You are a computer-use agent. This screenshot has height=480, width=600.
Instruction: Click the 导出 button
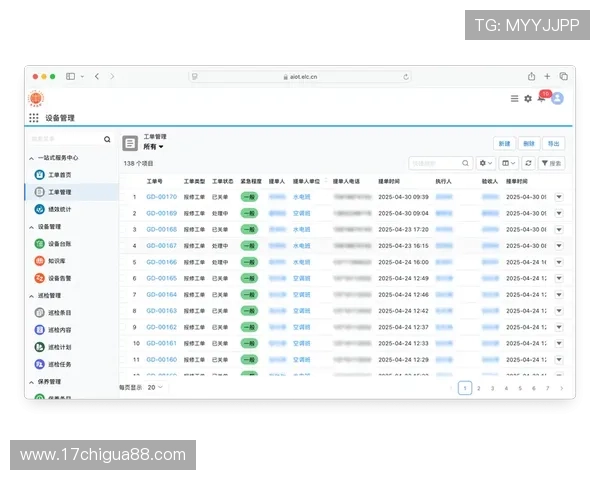point(553,144)
